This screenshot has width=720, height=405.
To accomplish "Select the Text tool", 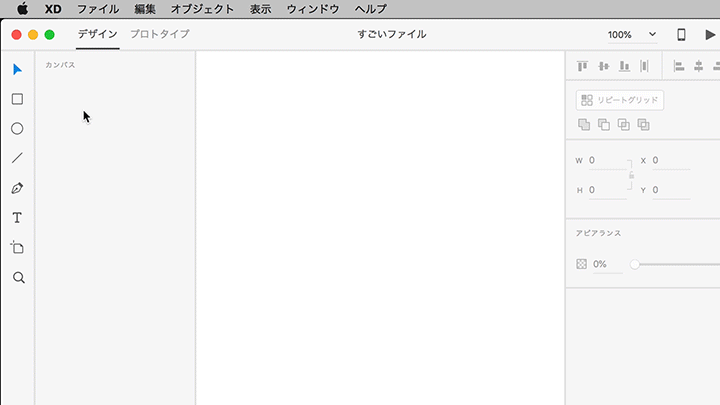I will tap(17, 218).
